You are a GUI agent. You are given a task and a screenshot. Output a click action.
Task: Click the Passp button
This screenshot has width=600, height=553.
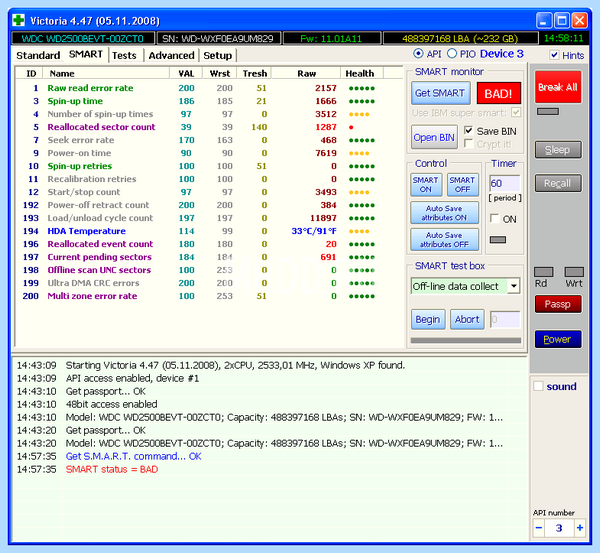[558, 304]
